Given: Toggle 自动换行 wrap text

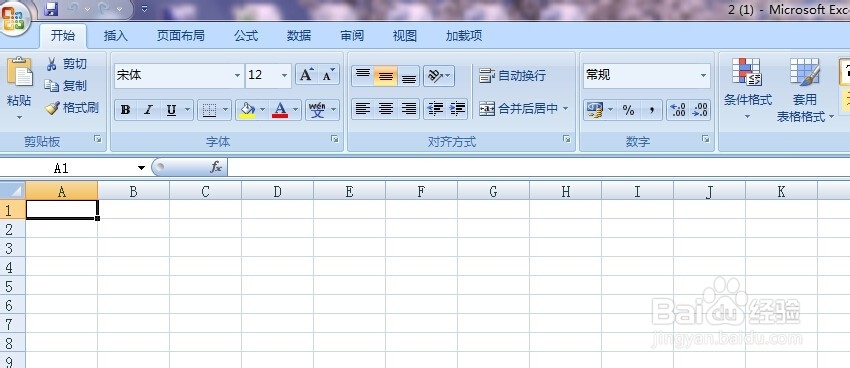Looking at the screenshot, I should (512, 76).
